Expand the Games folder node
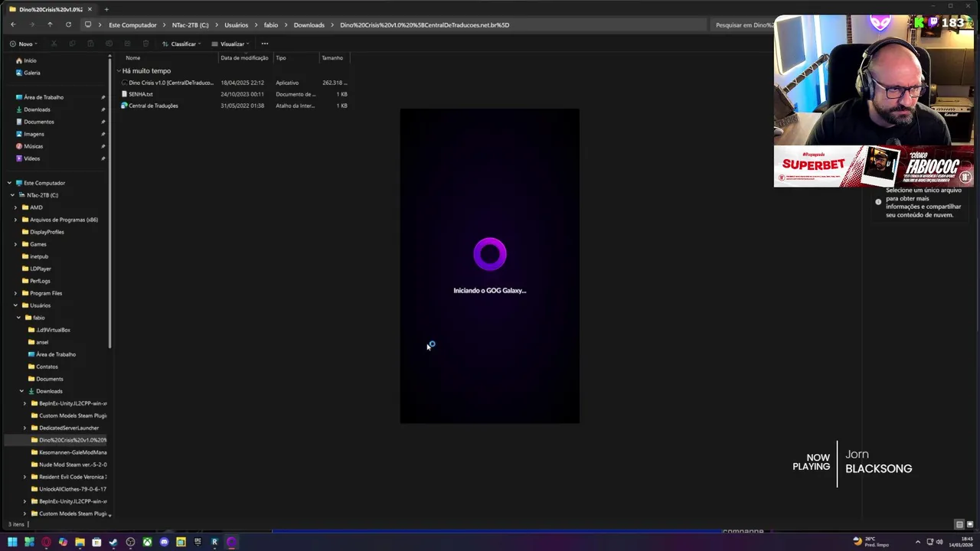Screen dimensions: 980x551 (x=15, y=244)
